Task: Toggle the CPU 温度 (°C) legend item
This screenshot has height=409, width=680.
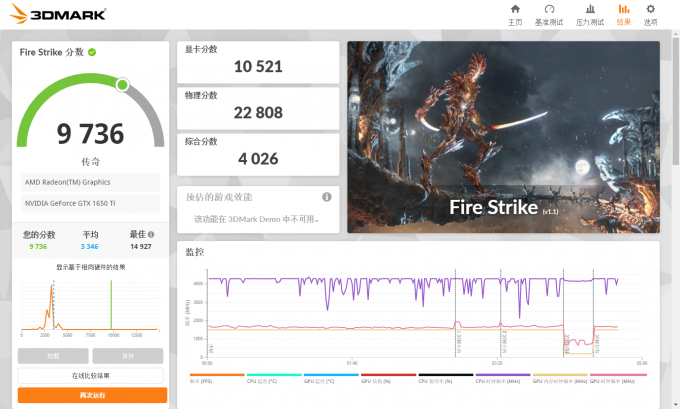Action: (x=274, y=378)
